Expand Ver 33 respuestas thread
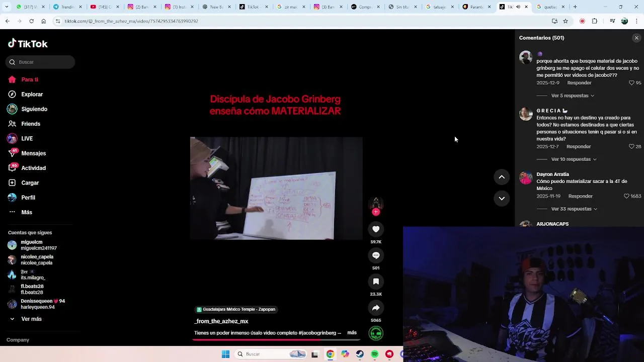 tap(574, 209)
